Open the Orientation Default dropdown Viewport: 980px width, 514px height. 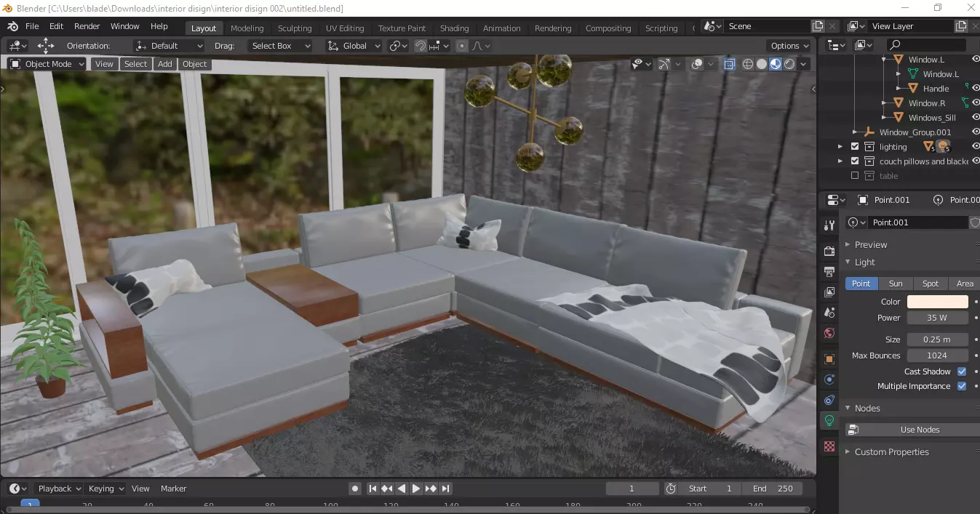tap(168, 46)
